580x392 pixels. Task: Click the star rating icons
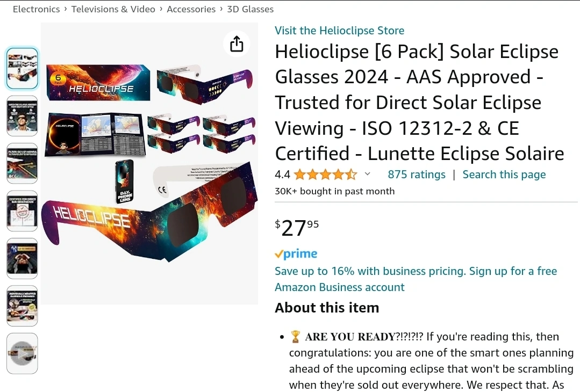tap(325, 175)
